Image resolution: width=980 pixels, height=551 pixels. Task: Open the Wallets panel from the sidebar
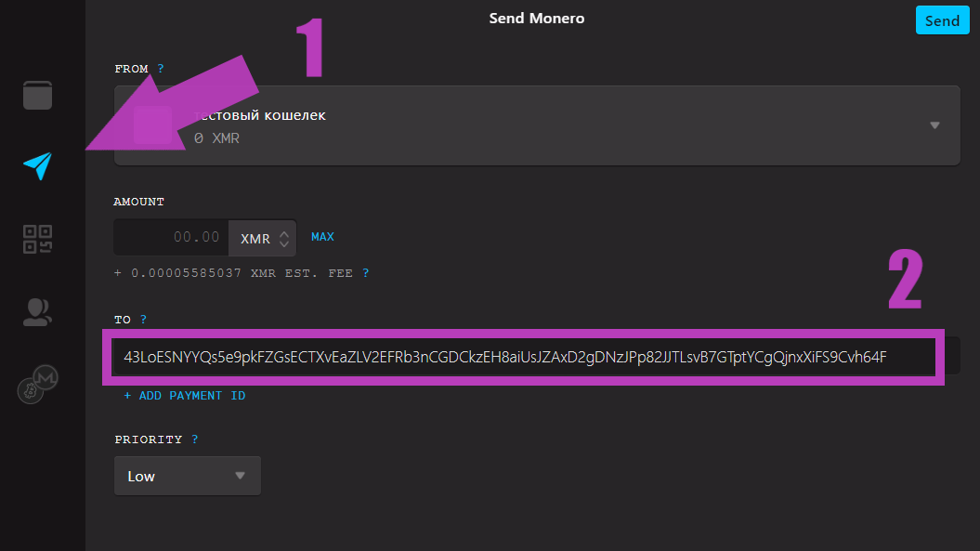click(x=37, y=94)
